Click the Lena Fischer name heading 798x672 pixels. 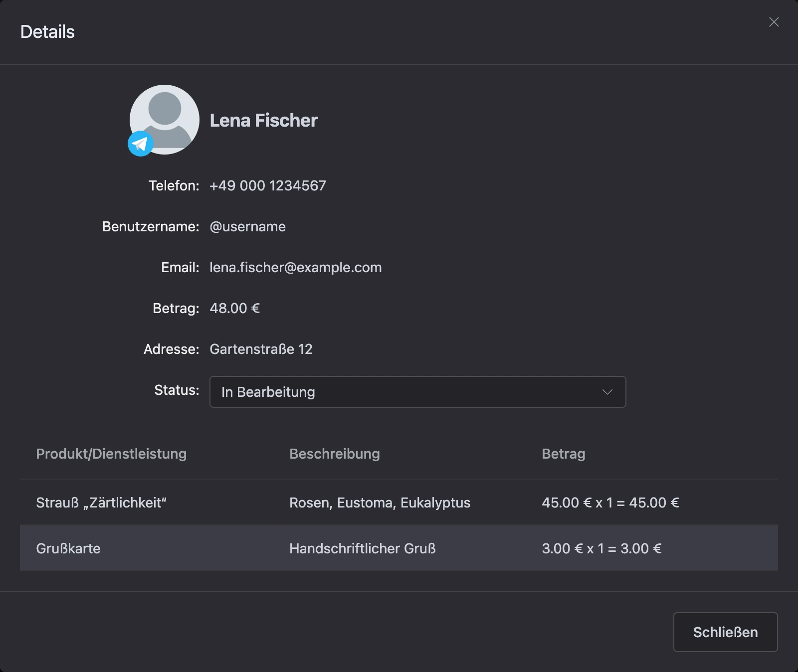coord(264,120)
